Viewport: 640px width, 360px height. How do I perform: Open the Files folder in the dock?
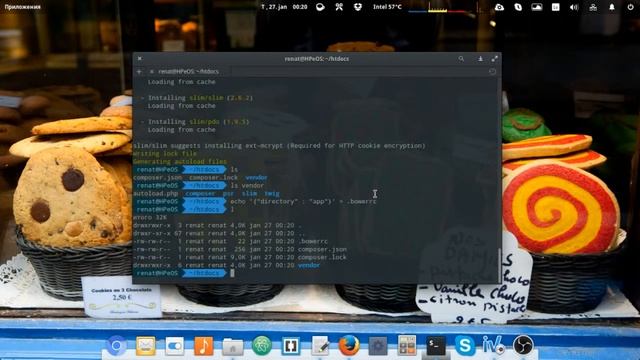pos(233,346)
